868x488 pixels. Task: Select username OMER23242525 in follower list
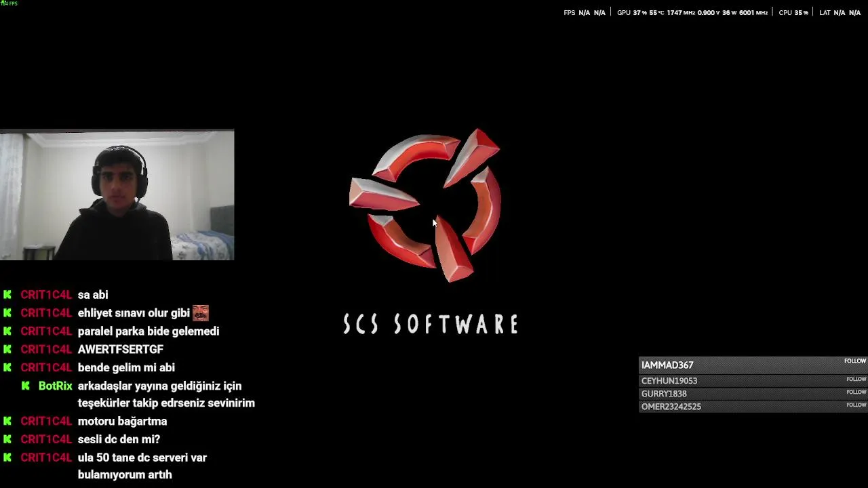tap(671, 407)
